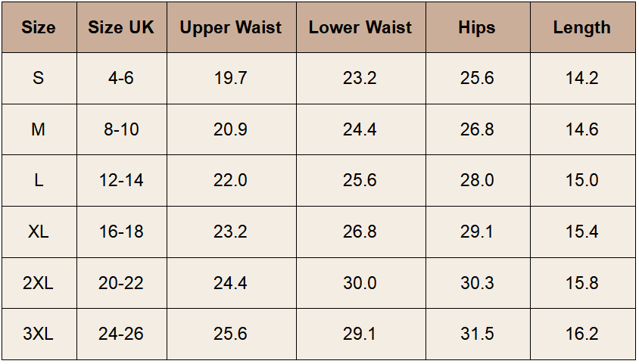This screenshot has height=364, width=639.
Task: Click the Hips value 28.0
Action: click(x=477, y=181)
